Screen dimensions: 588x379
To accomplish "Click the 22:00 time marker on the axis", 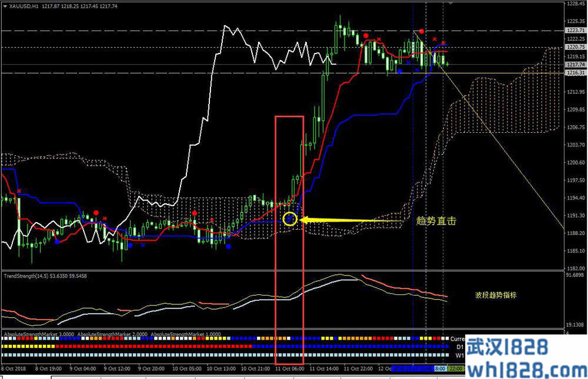I will [456, 368].
